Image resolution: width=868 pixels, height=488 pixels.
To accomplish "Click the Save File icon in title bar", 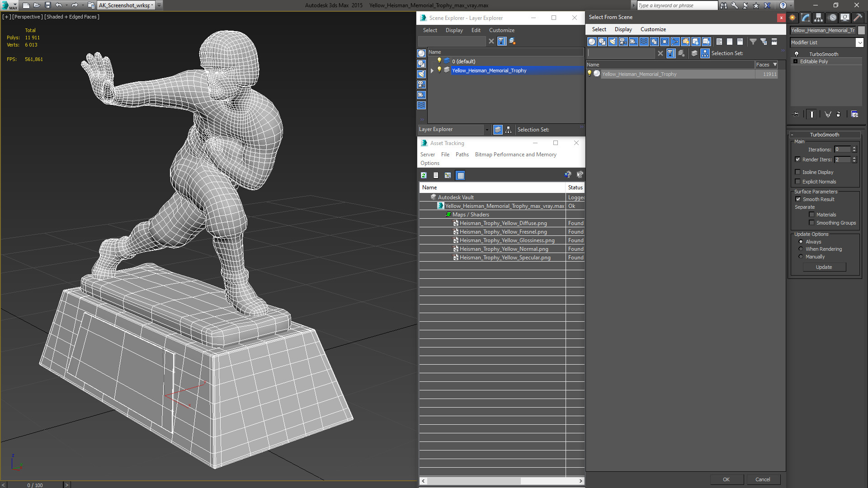I will click(48, 5).
